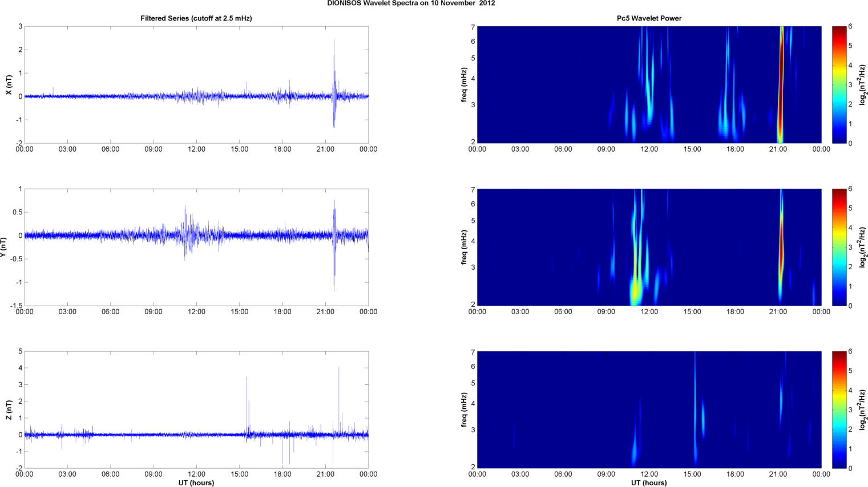Viewport: 868px width, 487px height.
Task: Click the "18:00" tick below the middle spectrogram
Action: (x=735, y=312)
